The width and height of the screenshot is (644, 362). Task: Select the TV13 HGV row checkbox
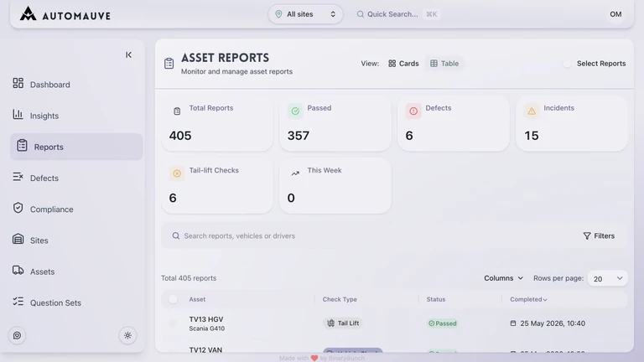[173, 323]
